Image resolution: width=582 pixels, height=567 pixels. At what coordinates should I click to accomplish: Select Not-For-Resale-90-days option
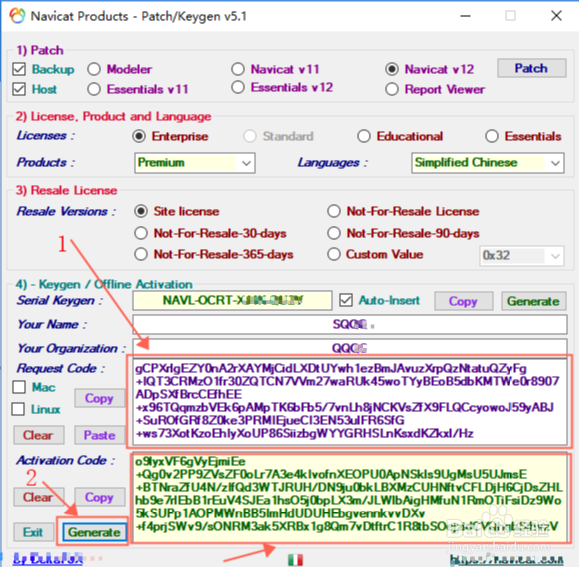coord(334,233)
